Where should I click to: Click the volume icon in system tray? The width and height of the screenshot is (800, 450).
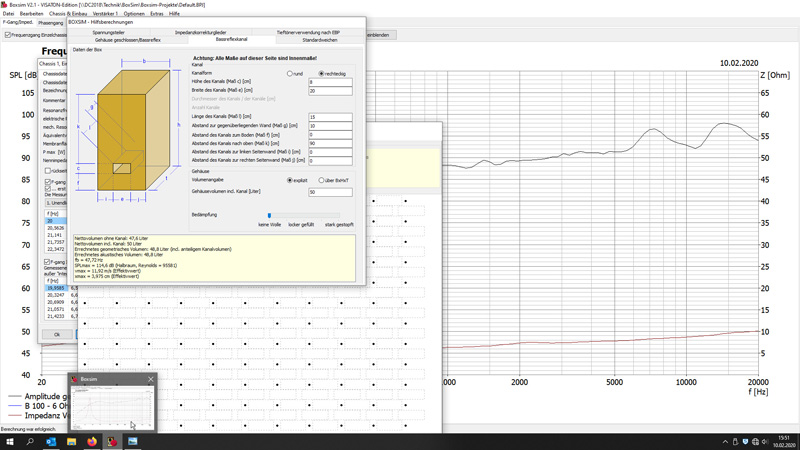coord(765,441)
